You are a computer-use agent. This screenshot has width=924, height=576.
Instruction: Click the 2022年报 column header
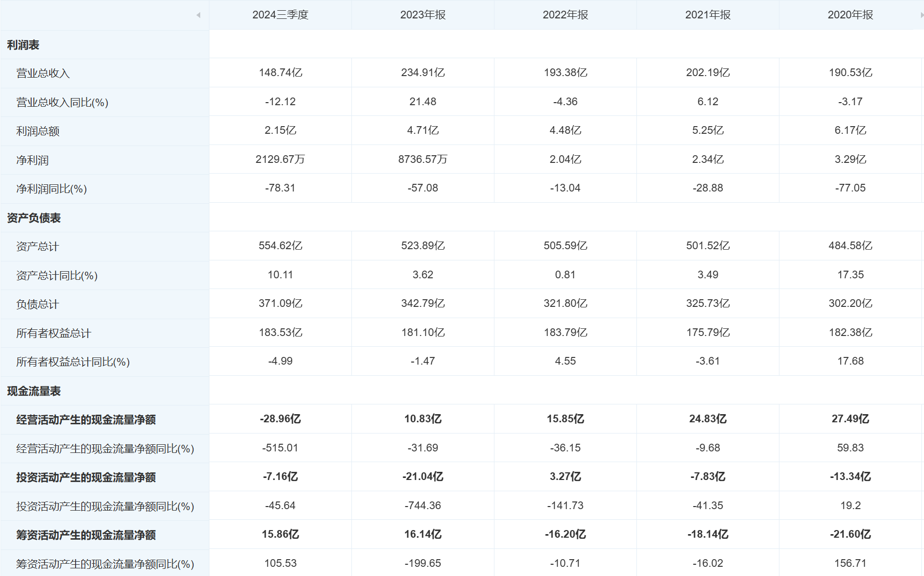565,15
